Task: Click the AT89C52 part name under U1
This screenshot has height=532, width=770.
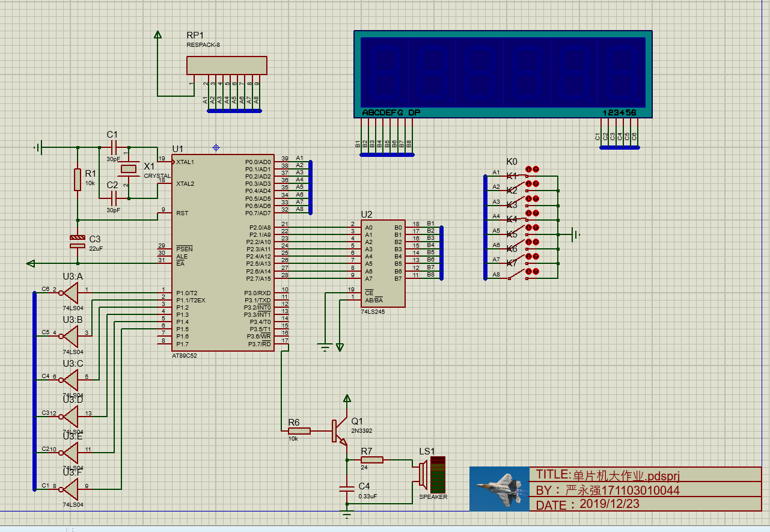Action: click(x=185, y=355)
